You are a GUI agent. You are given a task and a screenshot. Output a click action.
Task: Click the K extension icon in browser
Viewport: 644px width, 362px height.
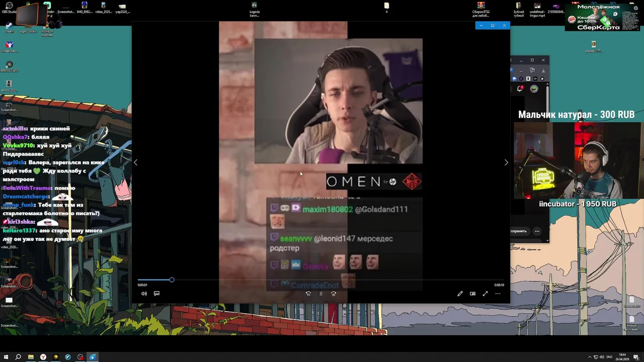point(528,79)
